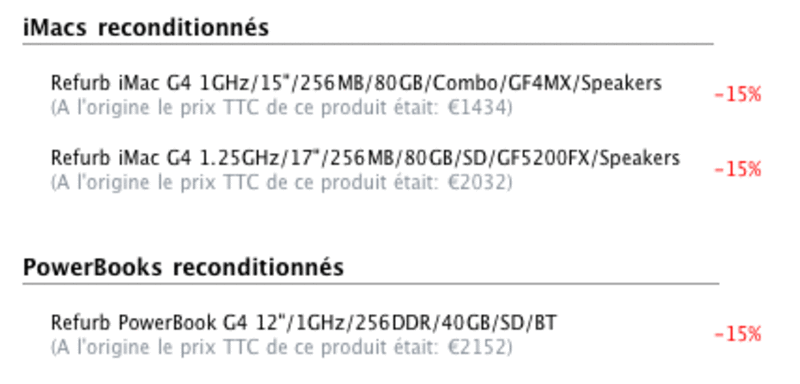Click the word reconditionnés in the PowerBooks heading
The image size is (800, 384).
point(258,267)
